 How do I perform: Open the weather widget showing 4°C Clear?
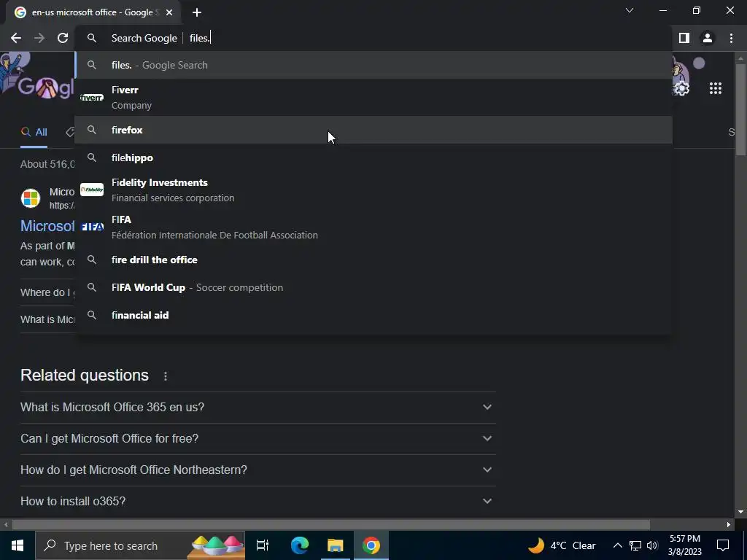(x=562, y=545)
